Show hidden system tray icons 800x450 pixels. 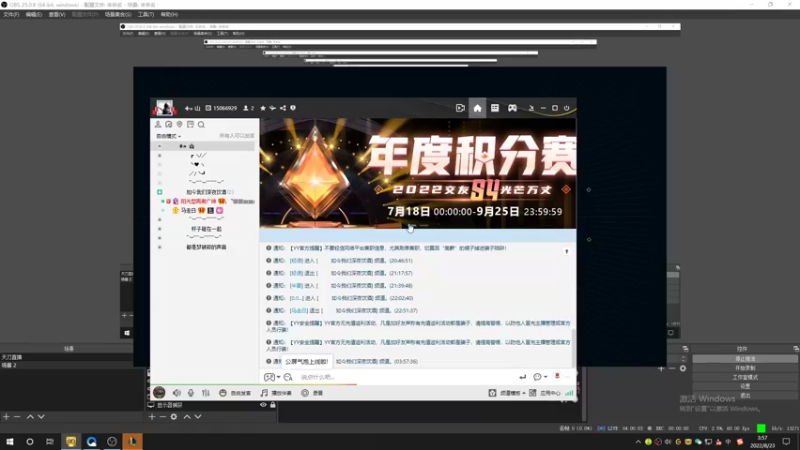coord(638,442)
